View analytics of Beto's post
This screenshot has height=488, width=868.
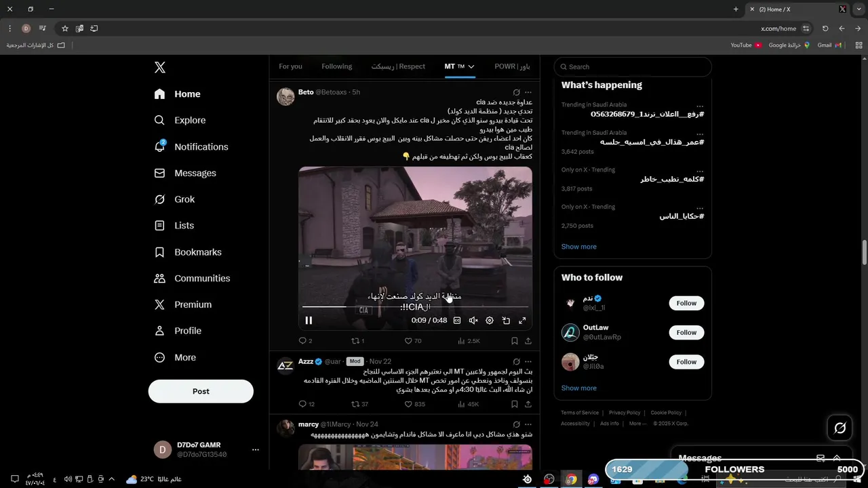[x=469, y=341]
